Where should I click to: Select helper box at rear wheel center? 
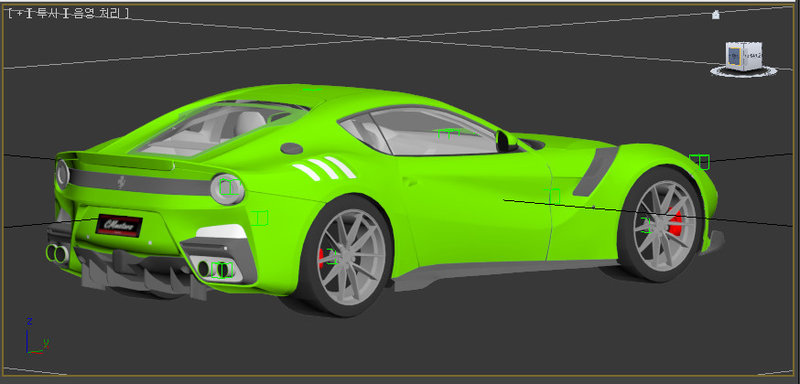pyautogui.click(x=331, y=256)
